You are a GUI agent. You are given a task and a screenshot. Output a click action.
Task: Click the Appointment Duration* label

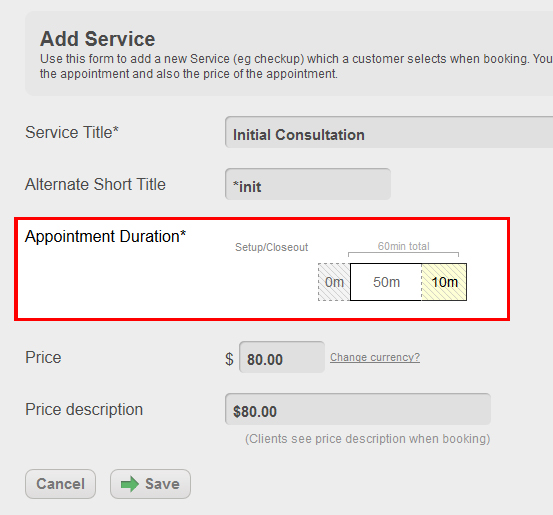tap(105, 236)
